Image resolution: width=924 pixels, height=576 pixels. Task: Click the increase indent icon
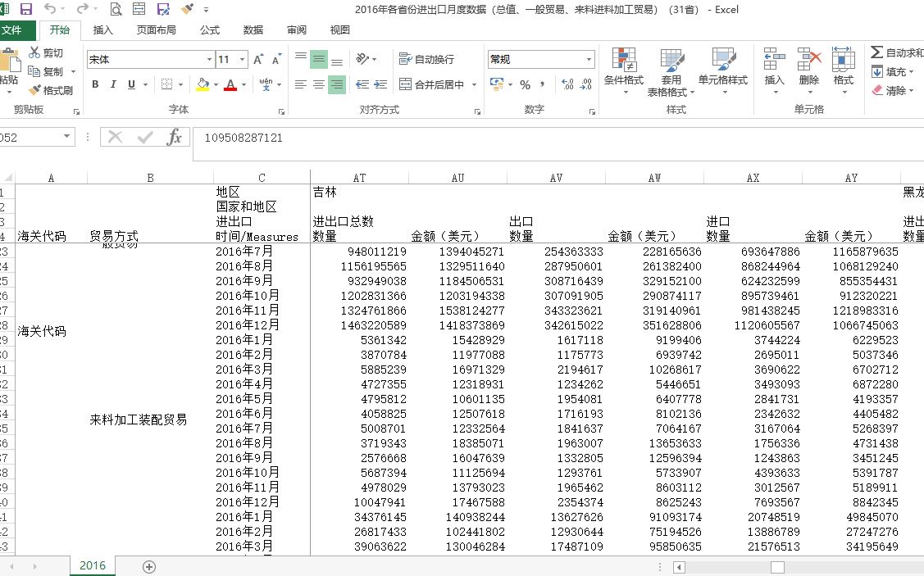point(381,84)
